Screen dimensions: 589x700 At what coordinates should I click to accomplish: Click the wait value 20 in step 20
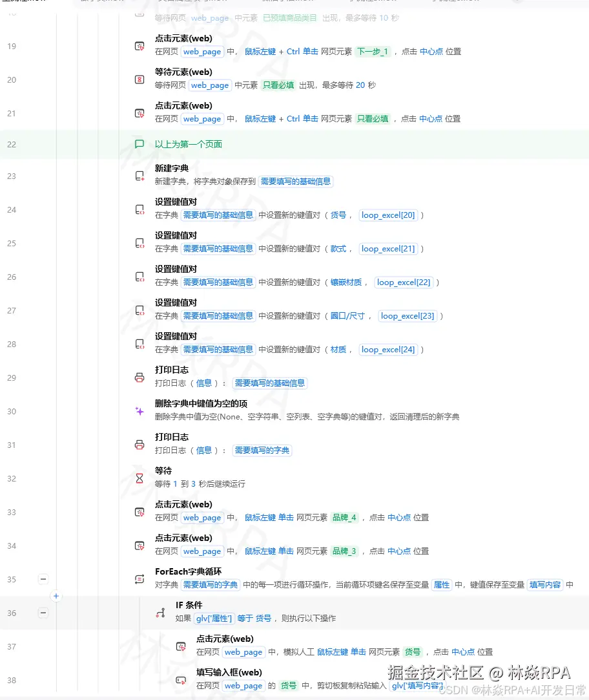tap(360, 85)
